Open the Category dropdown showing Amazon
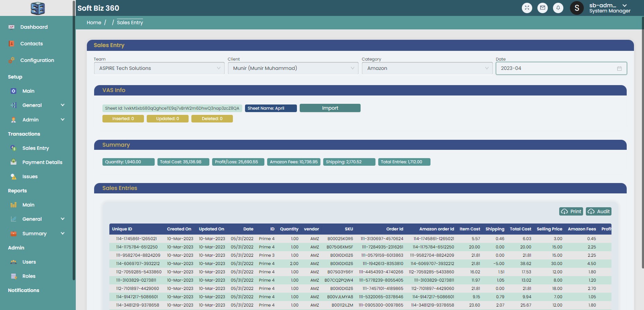Viewport: 644px width, 310px height. pos(427,68)
